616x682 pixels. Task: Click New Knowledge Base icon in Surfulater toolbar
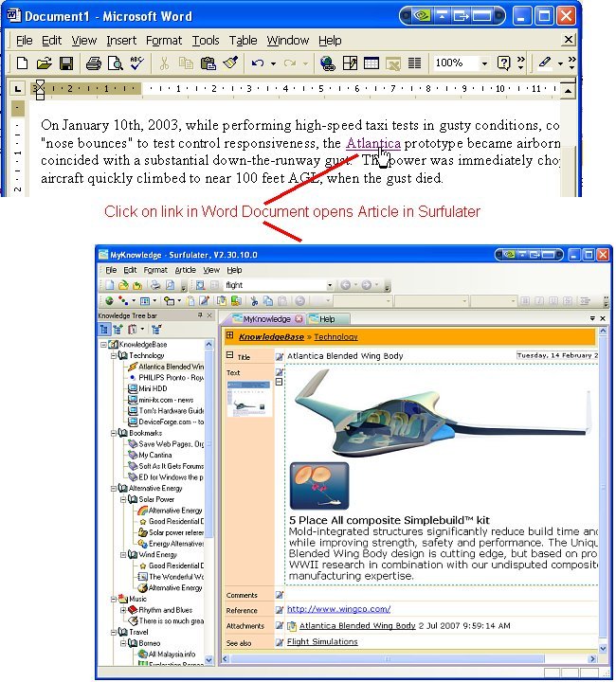(110, 285)
